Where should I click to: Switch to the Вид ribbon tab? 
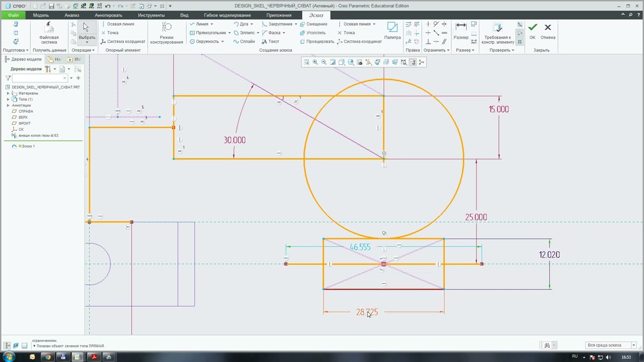coord(184,15)
